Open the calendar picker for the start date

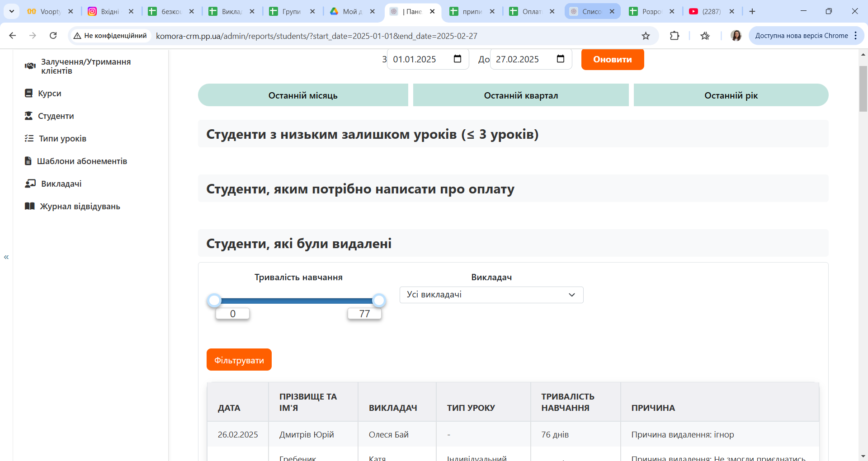pos(458,59)
